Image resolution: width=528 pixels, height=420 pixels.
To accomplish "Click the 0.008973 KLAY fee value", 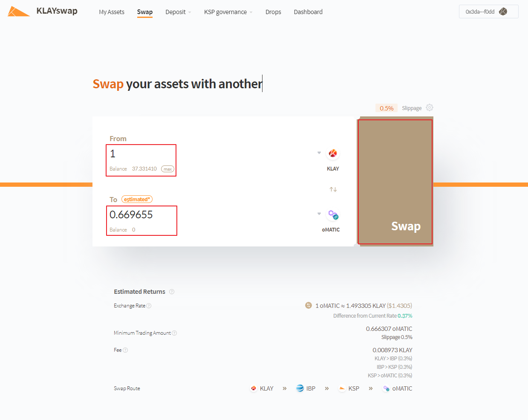I will [392, 350].
